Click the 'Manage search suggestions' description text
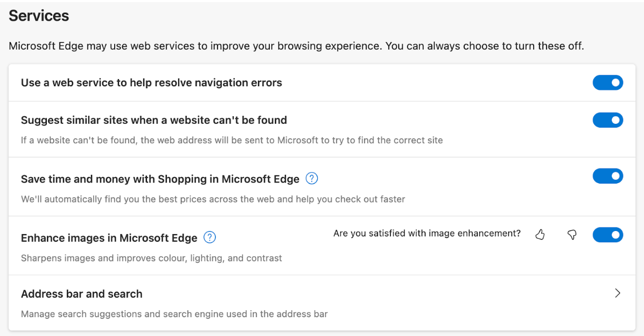Screen dimensions: 644x336 tap(174, 314)
